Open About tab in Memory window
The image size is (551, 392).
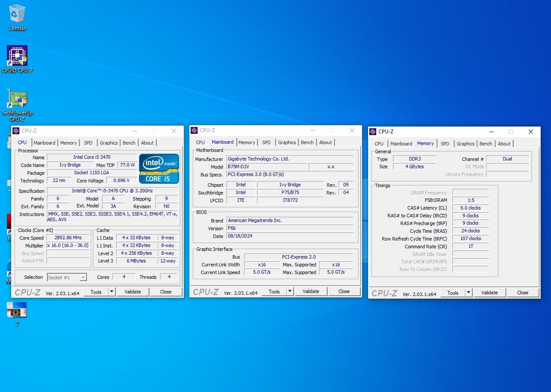coord(504,144)
